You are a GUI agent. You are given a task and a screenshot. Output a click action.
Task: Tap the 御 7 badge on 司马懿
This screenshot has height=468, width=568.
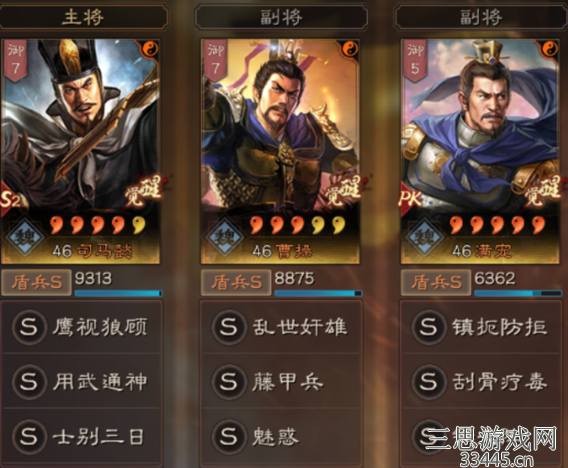click(x=15, y=60)
